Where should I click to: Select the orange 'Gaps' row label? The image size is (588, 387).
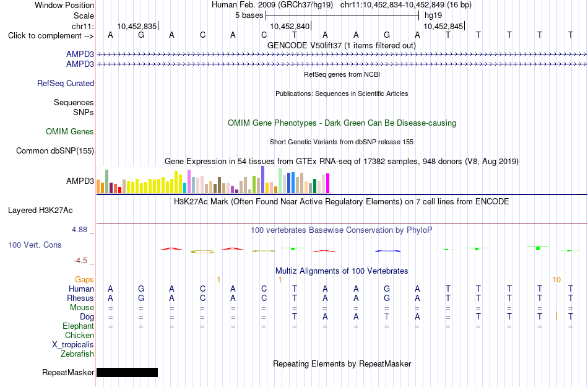pos(84,279)
